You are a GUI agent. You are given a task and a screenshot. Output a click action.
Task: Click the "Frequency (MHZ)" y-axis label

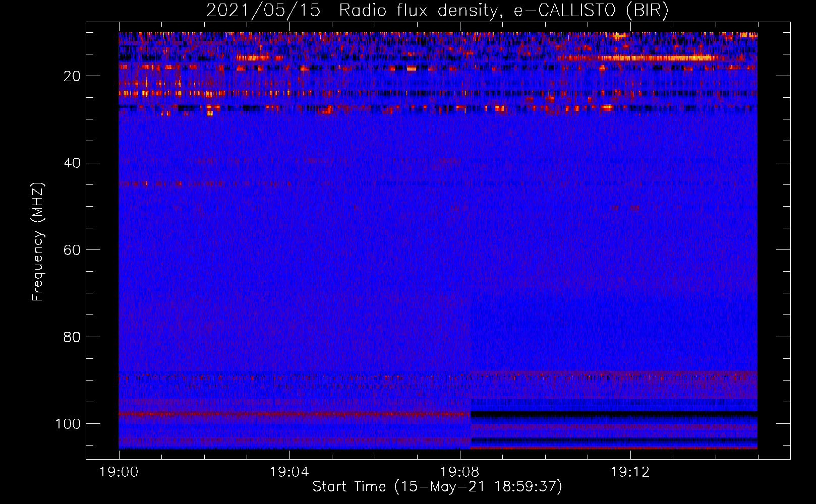[x=38, y=241]
